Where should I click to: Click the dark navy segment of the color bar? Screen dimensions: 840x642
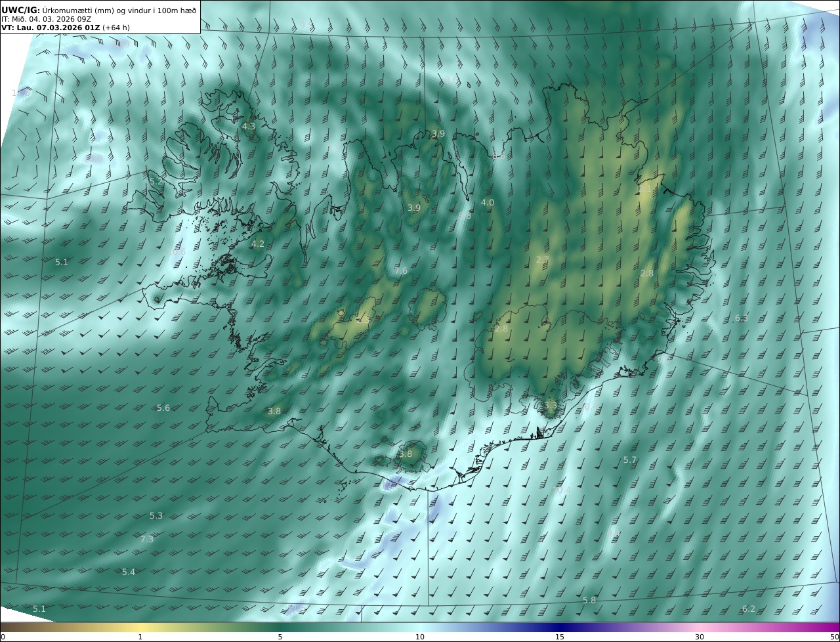[x=560, y=628]
